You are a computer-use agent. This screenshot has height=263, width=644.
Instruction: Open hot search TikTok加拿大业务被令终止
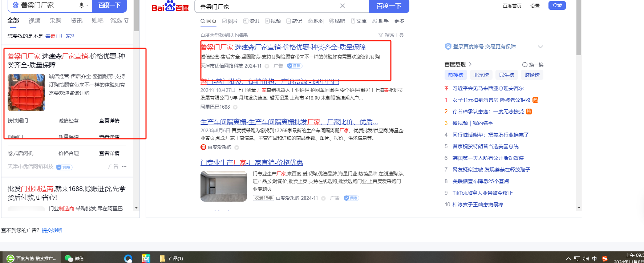tap(483, 193)
